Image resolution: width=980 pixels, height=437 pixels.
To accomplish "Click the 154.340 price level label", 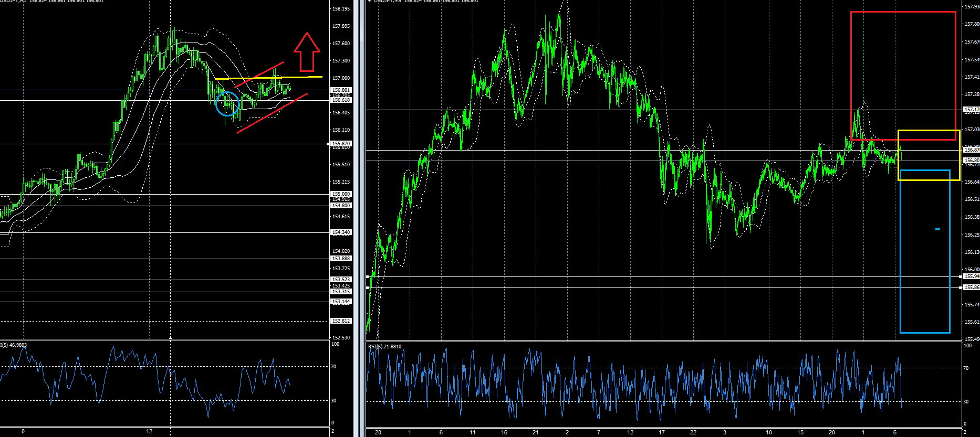I will point(341,232).
